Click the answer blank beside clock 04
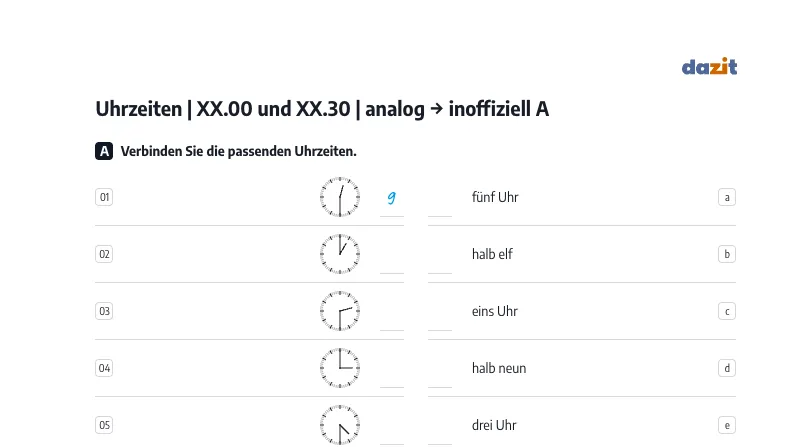This screenshot has width=794, height=447. pyautogui.click(x=392, y=377)
